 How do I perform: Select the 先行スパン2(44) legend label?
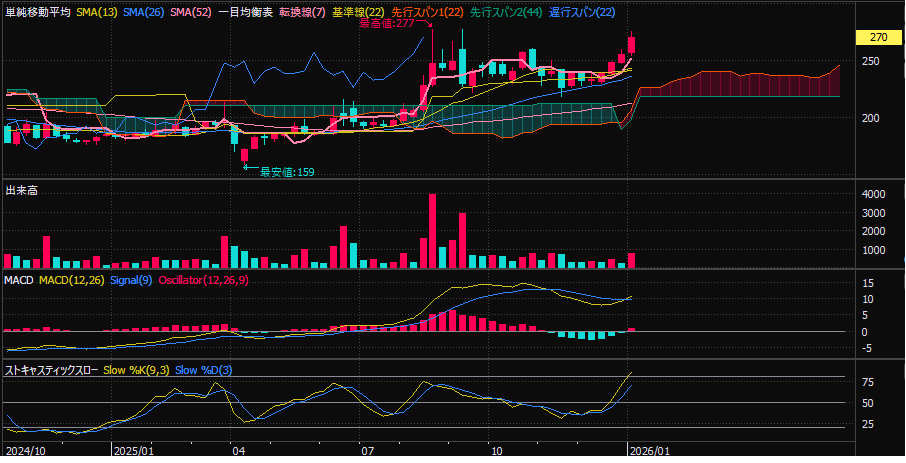506,11
